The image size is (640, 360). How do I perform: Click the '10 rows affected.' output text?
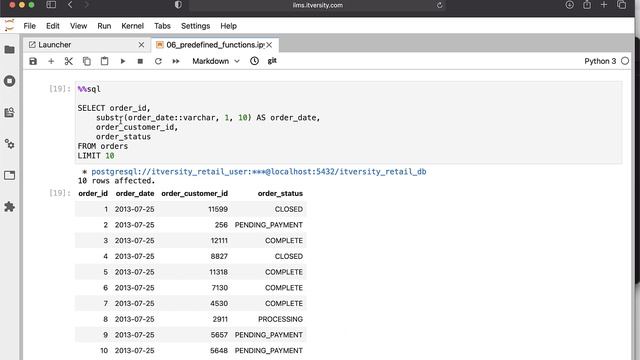(116, 181)
